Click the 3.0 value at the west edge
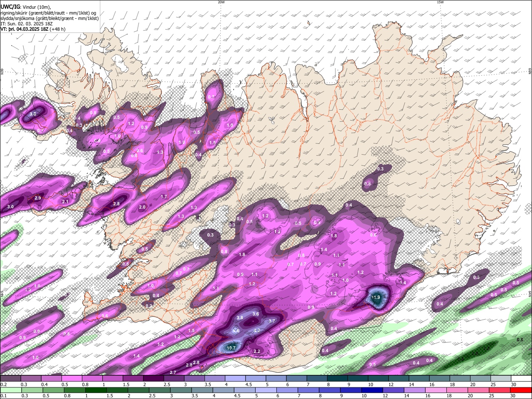 point(10,207)
